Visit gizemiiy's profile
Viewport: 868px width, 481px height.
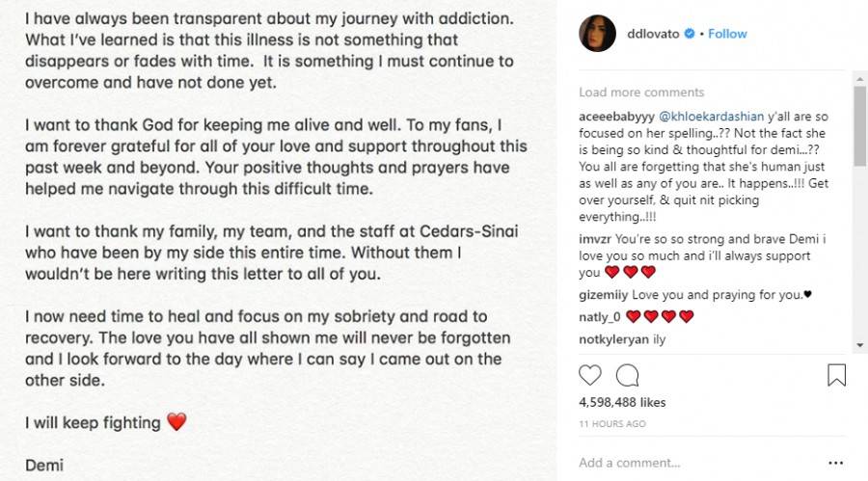604,295
